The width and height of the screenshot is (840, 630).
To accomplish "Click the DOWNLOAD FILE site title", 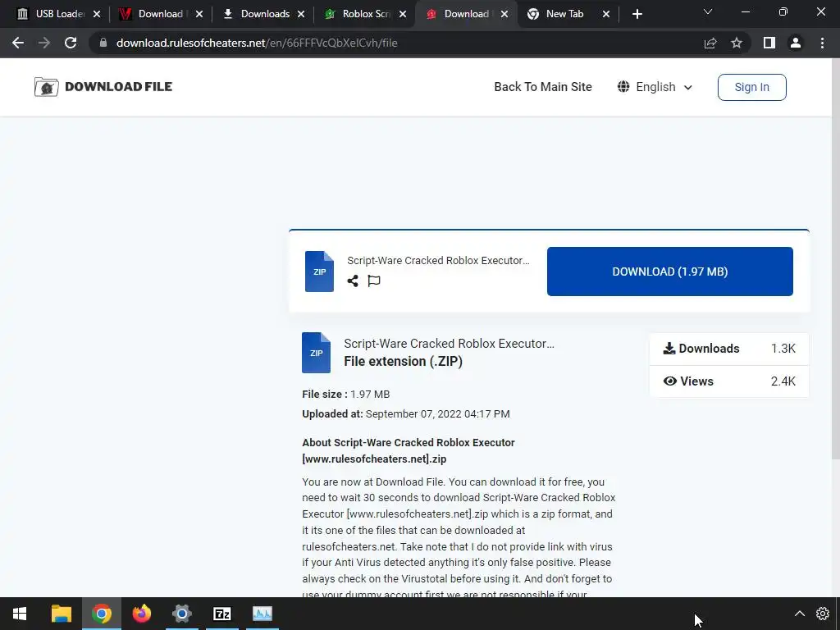I will pos(118,87).
